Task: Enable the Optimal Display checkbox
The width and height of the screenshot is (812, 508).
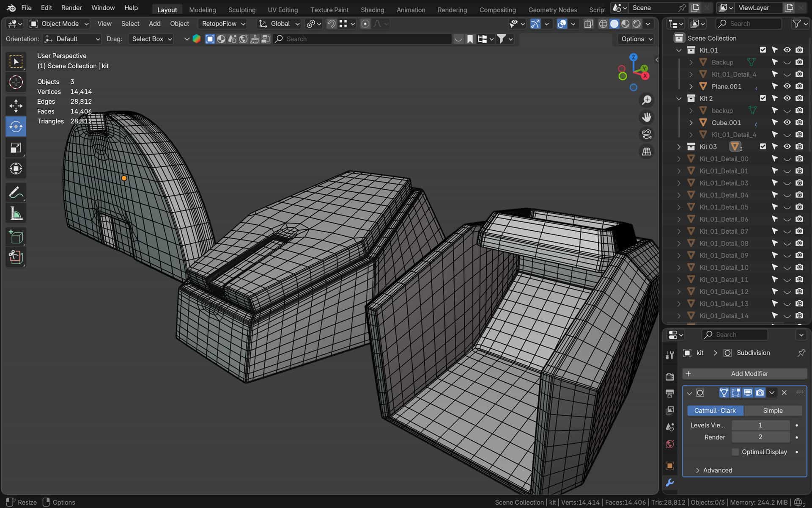Action: tap(735, 452)
